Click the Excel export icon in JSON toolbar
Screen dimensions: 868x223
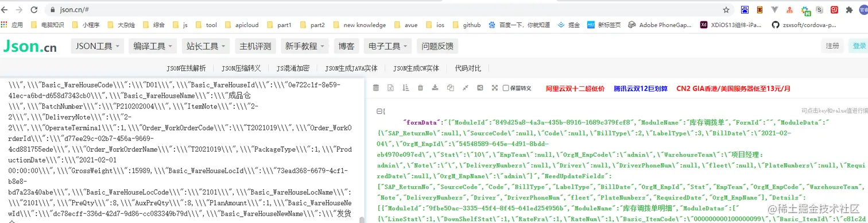[390, 88]
